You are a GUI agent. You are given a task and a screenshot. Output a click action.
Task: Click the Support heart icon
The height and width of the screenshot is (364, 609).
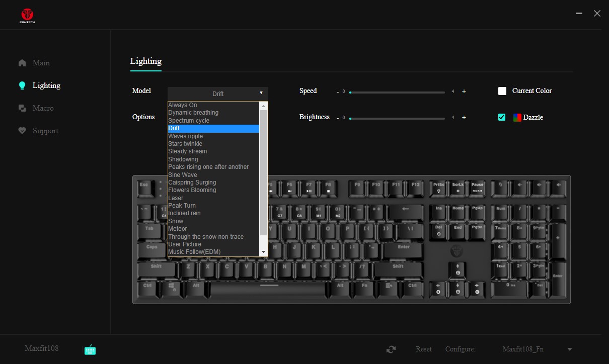[x=22, y=131]
